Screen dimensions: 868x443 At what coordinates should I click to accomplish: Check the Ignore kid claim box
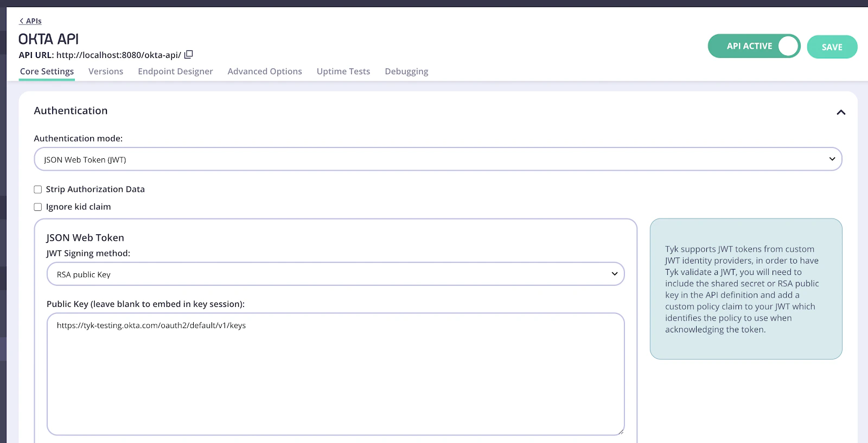click(x=38, y=207)
